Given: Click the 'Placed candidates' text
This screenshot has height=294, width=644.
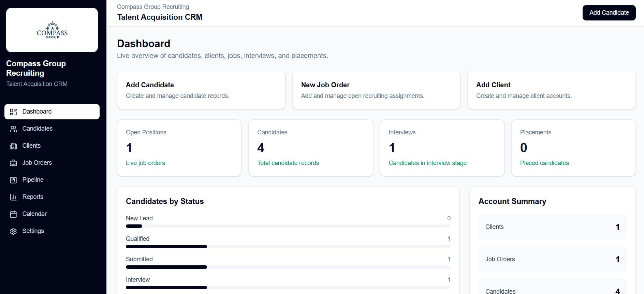Looking at the screenshot, I should [x=544, y=163].
